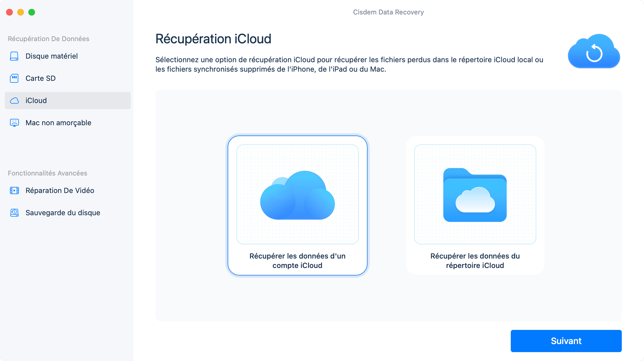Click the film strip icon beside Réparation De Vidéo
Screen dimensions: 644x361
14,190
